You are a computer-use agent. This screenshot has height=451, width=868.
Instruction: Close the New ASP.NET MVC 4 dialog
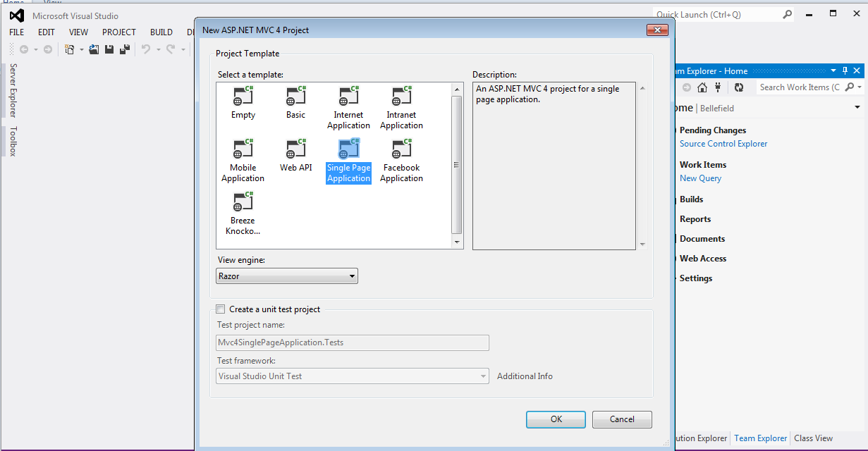click(657, 30)
